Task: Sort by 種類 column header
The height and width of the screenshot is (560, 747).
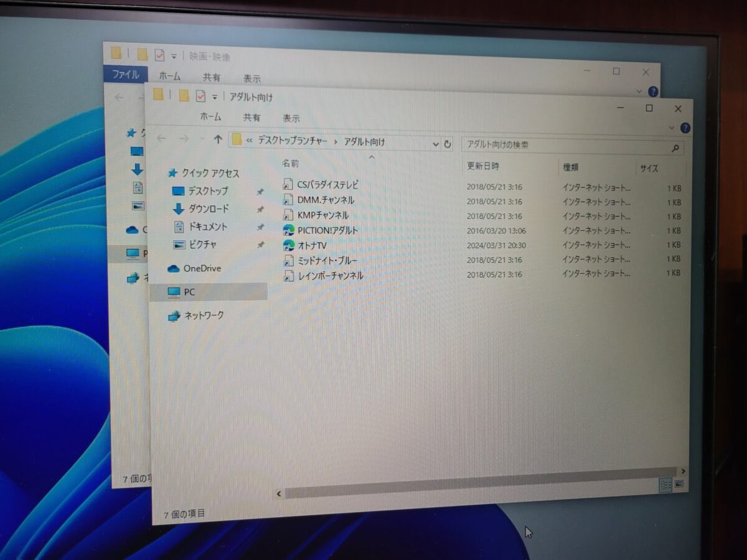Action: pos(571,167)
